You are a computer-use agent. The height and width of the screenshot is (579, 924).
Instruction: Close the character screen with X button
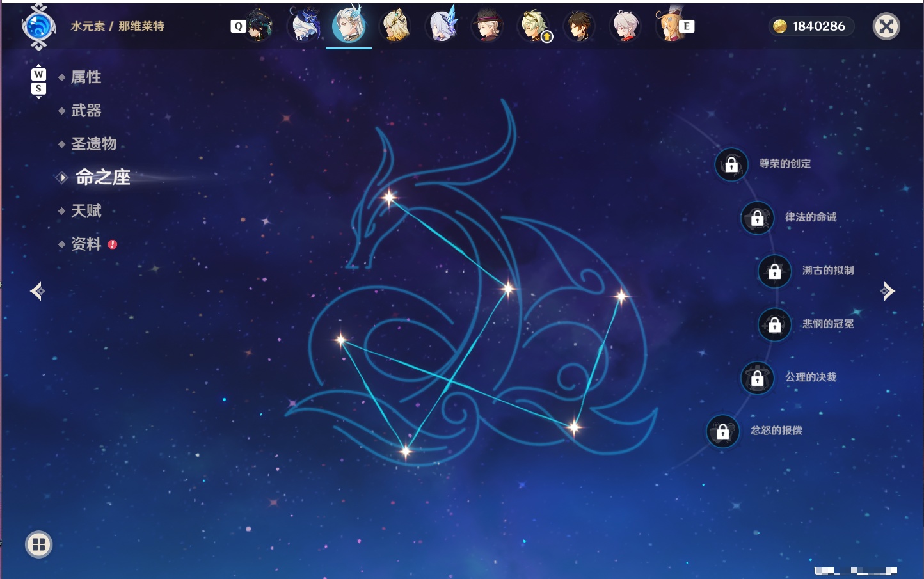pos(886,26)
